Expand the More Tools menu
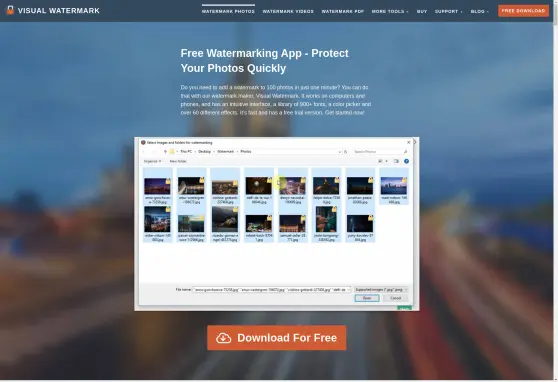The image size is (558, 382). pyautogui.click(x=390, y=11)
